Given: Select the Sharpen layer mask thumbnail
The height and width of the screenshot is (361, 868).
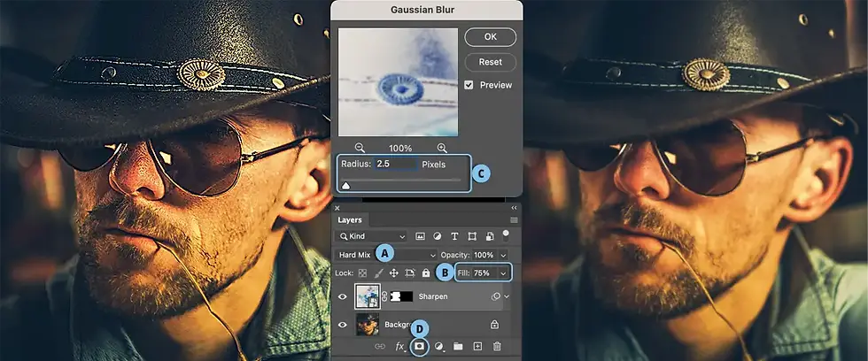Looking at the screenshot, I should coord(402,296).
